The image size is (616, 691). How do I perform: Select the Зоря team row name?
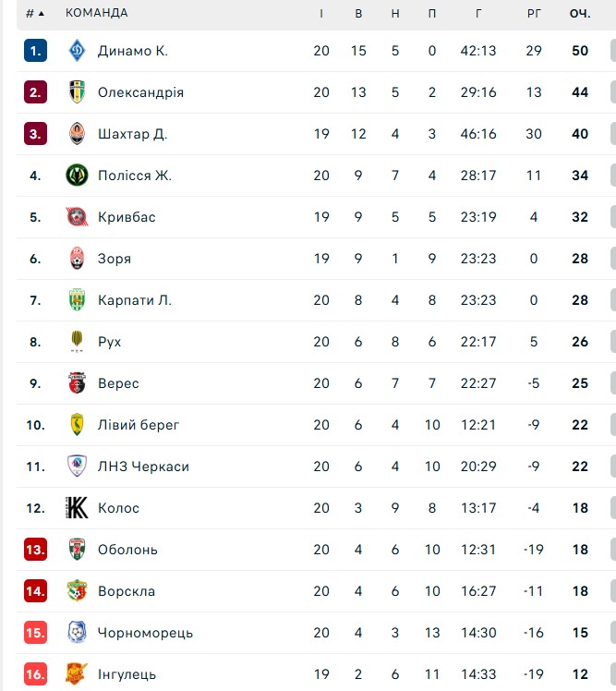click(x=115, y=259)
